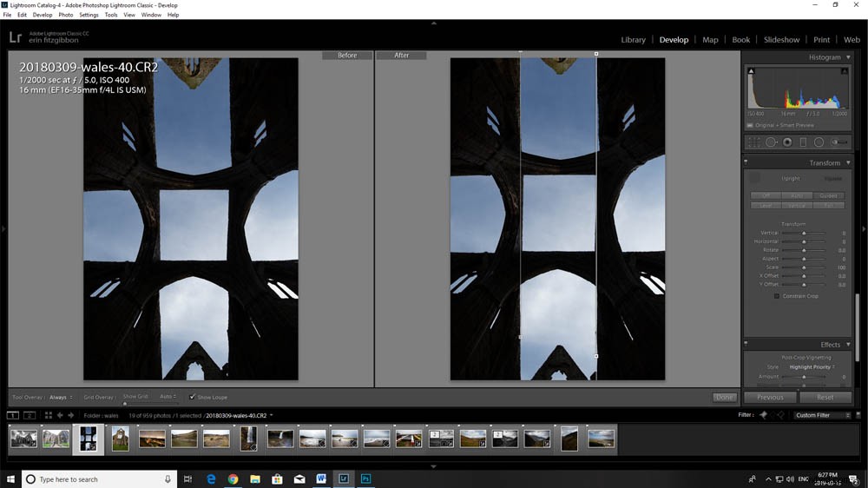Viewport: 868px width, 488px height.
Task: Select the Spot Removal tool
Action: 771,142
